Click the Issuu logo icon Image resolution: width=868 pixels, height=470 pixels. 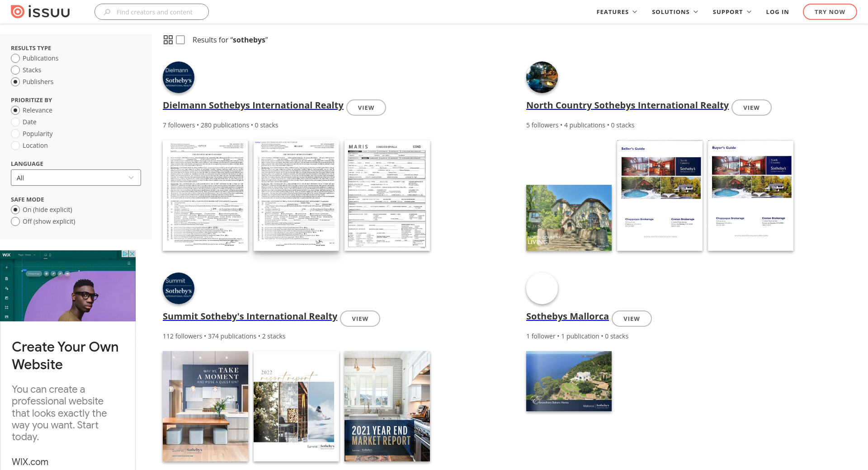coord(17,12)
